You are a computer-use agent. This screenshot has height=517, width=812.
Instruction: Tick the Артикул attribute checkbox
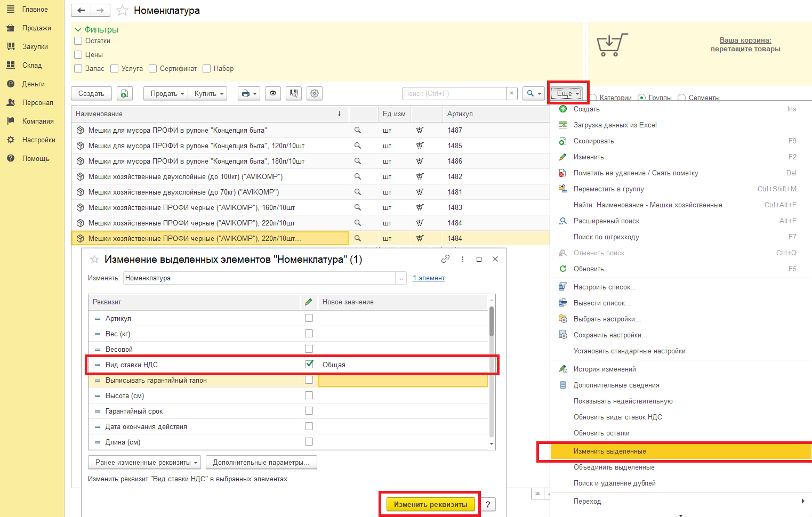click(309, 318)
